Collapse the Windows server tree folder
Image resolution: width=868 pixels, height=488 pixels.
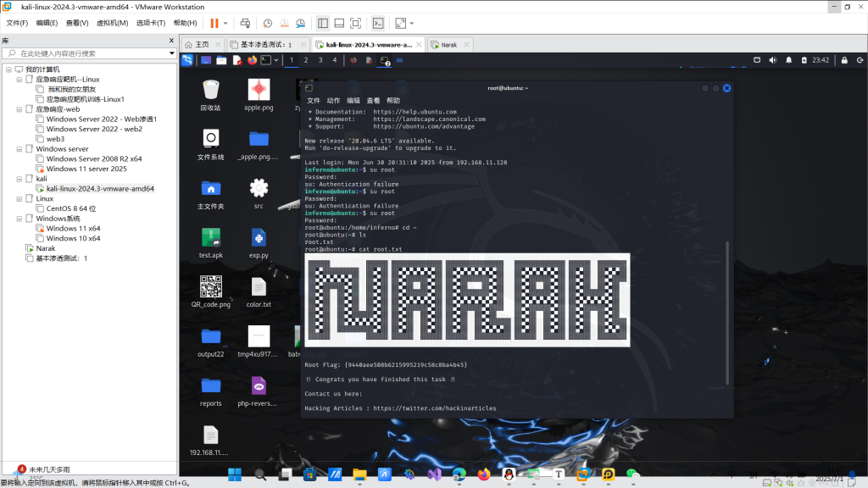click(x=19, y=149)
